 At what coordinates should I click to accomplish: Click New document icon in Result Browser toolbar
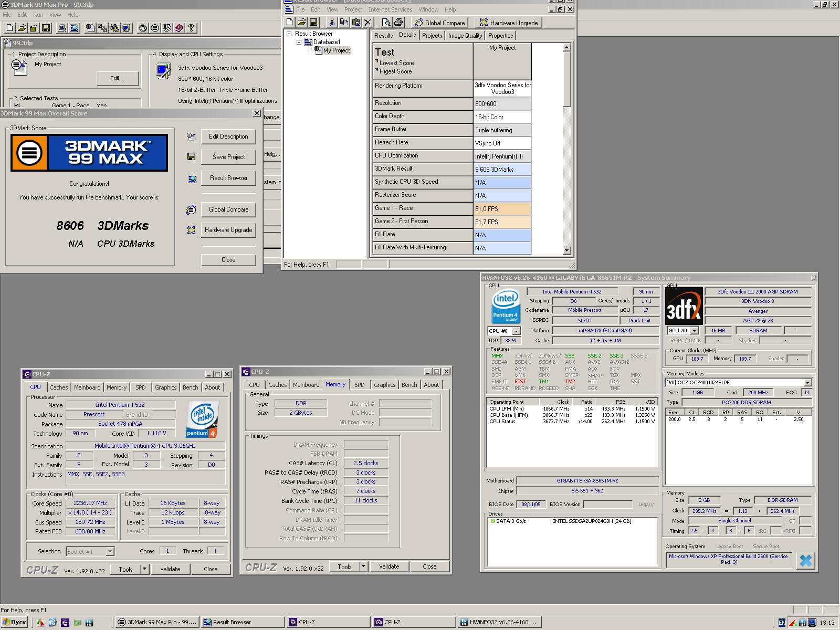pos(289,22)
